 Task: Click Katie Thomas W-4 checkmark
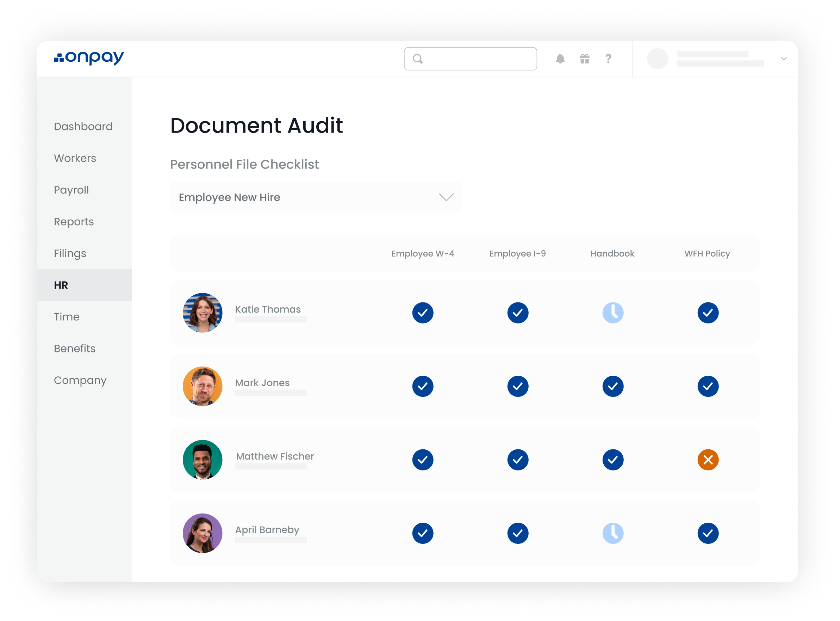click(423, 313)
